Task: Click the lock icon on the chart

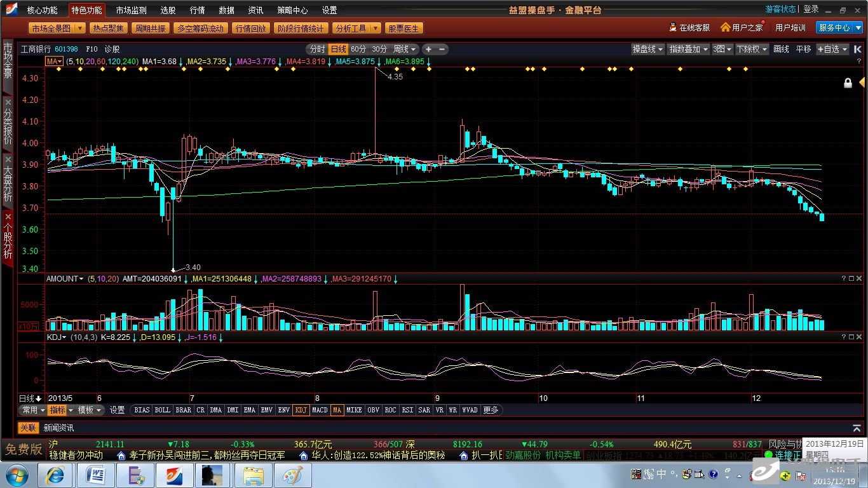Action: (x=848, y=83)
